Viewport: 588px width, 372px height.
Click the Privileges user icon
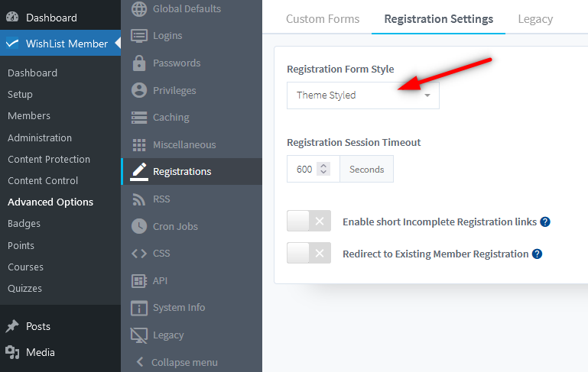138,90
